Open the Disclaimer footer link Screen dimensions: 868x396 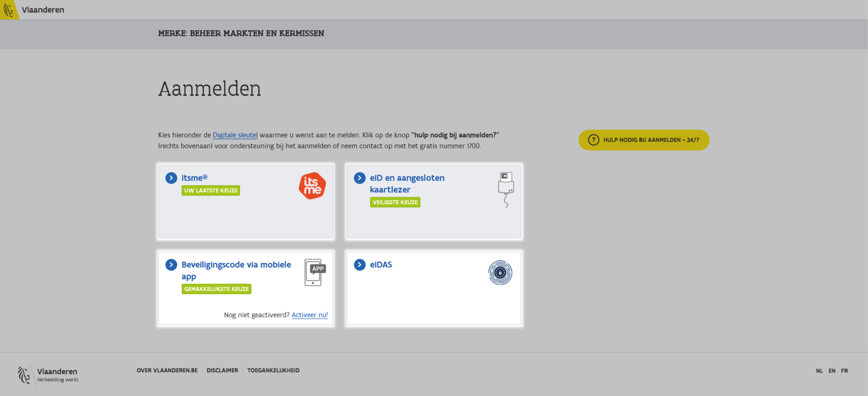pyautogui.click(x=222, y=370)
